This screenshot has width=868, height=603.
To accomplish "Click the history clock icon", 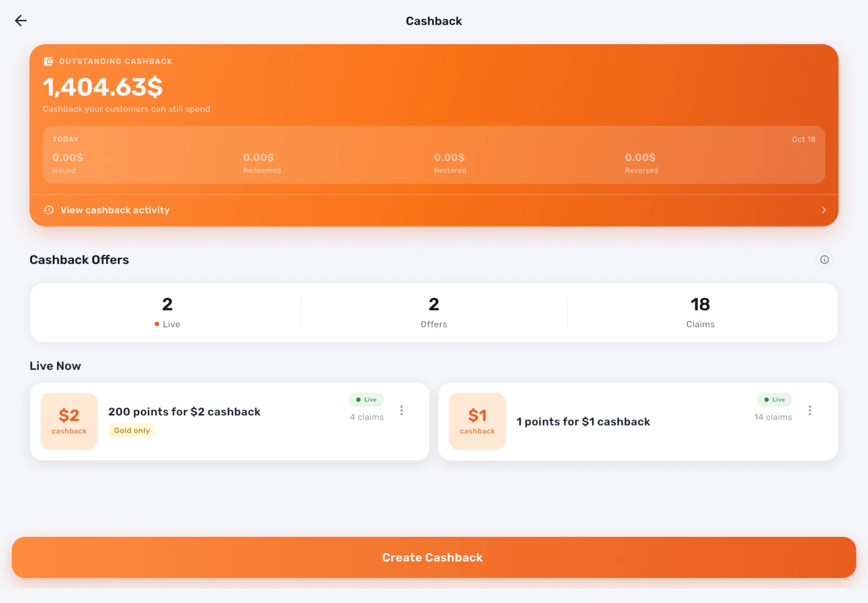I will [49, 210].
